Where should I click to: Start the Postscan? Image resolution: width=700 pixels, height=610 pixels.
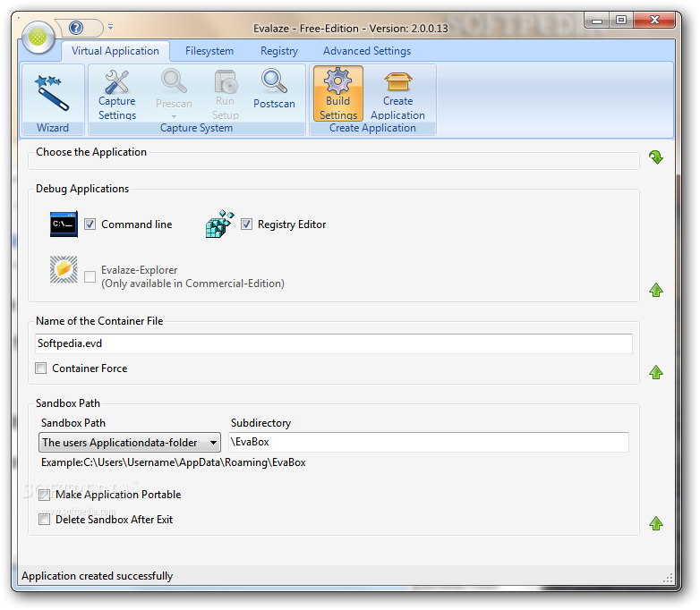pyautogui.click(x=274, y=89)
